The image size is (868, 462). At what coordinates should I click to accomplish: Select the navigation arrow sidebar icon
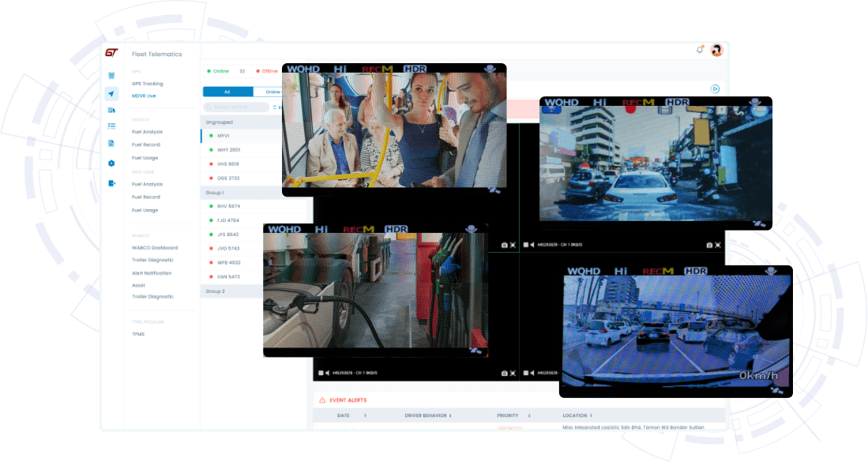(111, 94)
